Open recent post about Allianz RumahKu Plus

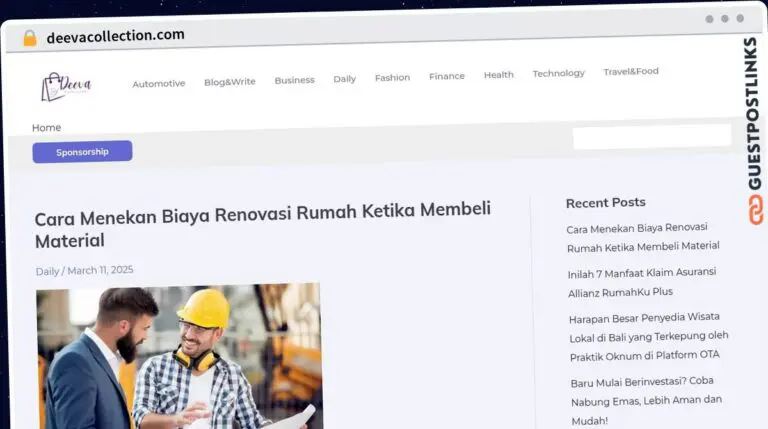coord(642,282)
